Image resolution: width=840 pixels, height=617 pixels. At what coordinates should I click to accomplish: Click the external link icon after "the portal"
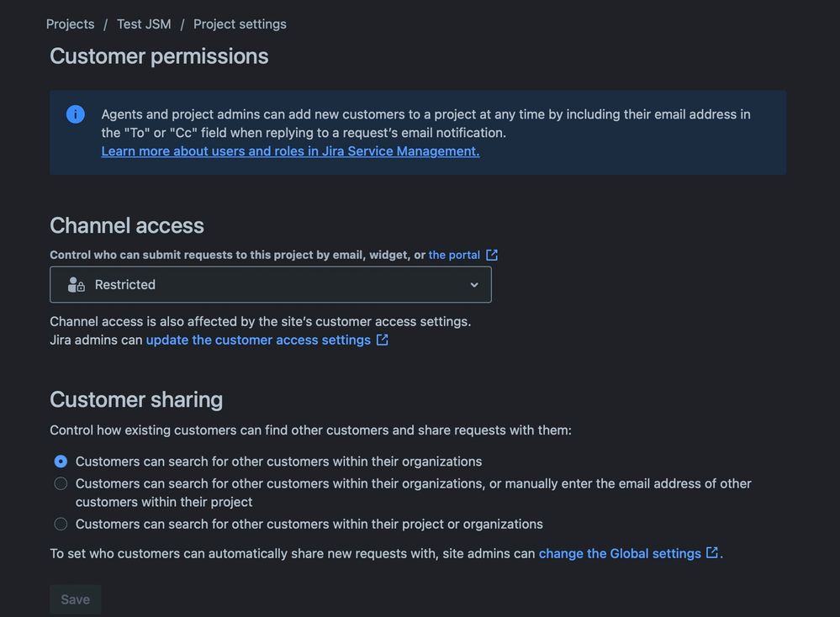coord(491,254)
